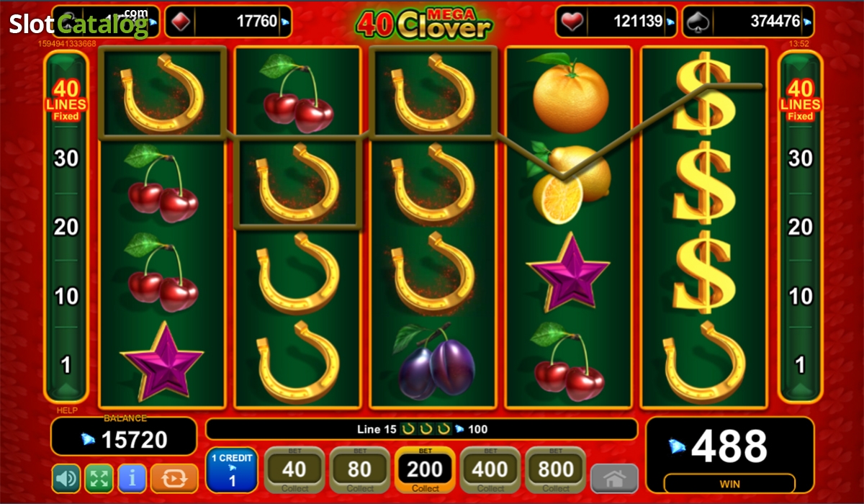864x504 pixels.
Task: Select the 800 bet Collect button
Action: coord(555,470)
